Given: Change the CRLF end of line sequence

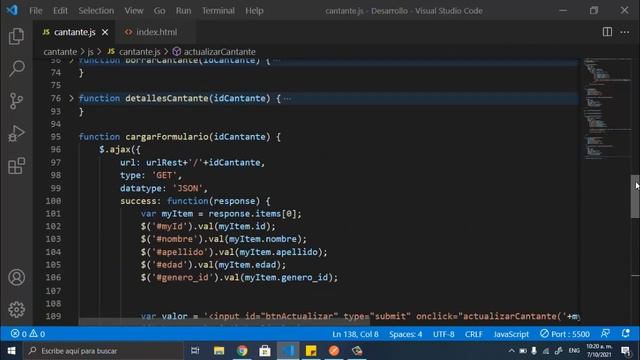Looking at the screenshot, I should 473,334.
